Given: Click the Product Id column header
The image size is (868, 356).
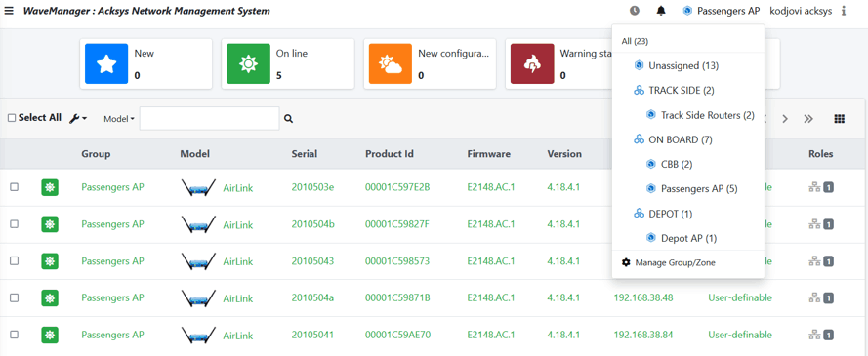Looking at the screenshot, I should point(390,154).
